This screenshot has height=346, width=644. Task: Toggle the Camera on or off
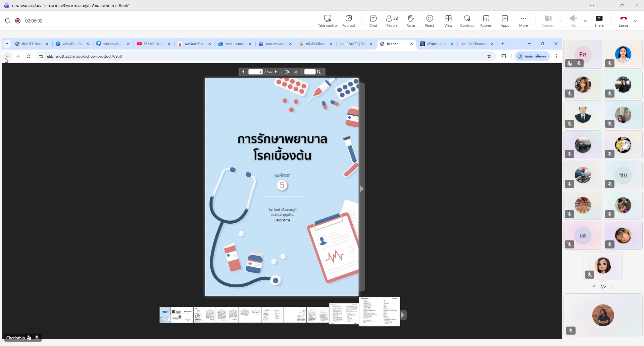tap(548, 21)
